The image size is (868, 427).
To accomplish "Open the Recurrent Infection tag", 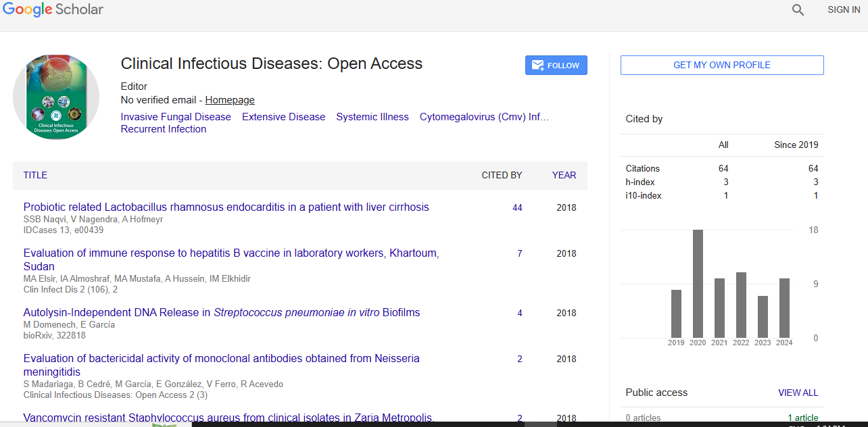I will (x=163, y=129).
